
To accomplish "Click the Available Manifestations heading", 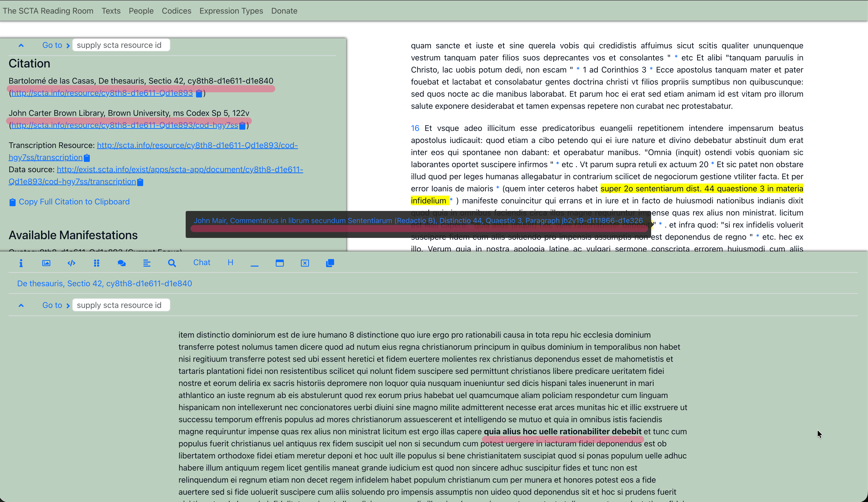I will tap(73, 235).
